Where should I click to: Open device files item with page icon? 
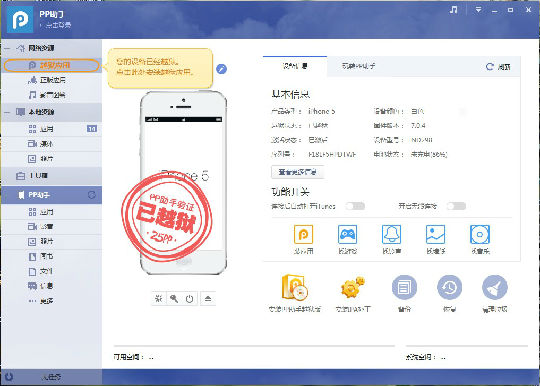pos(52,271)
